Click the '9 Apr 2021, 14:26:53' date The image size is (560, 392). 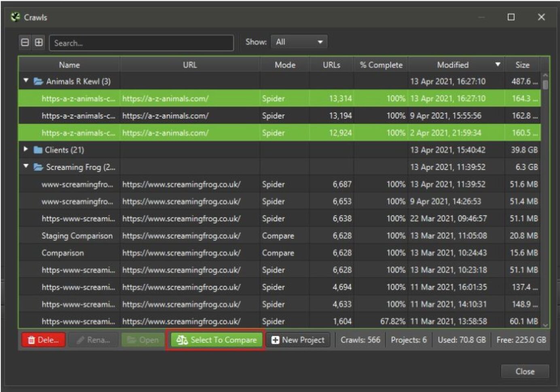(x=445, y=201)
